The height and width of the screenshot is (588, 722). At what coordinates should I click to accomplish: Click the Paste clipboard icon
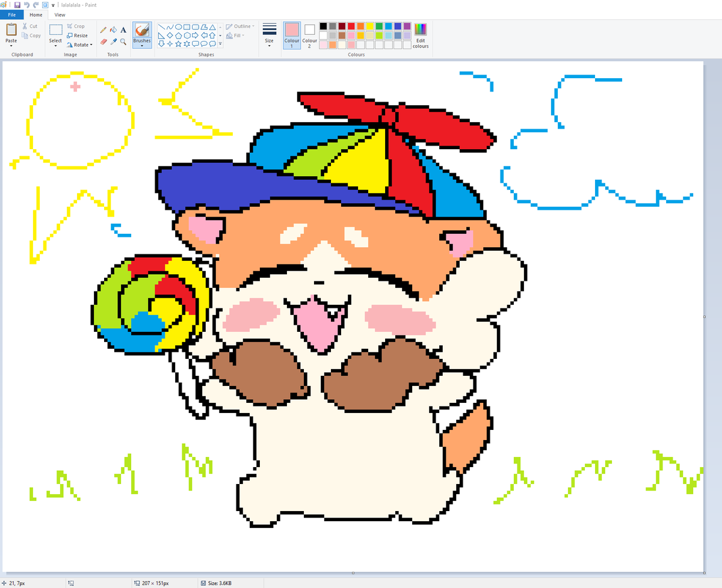click(x=11, y=29)
